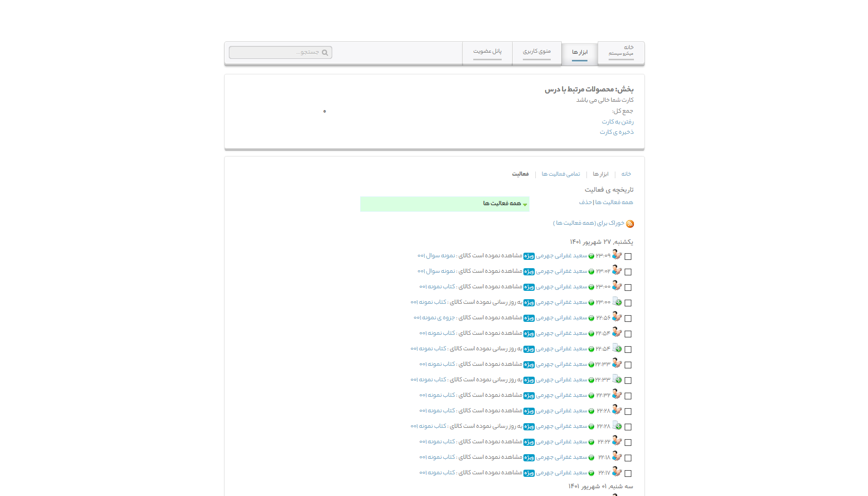Click the user icon on the 22:17 entry
868x496 pixels.
[617, 472]
